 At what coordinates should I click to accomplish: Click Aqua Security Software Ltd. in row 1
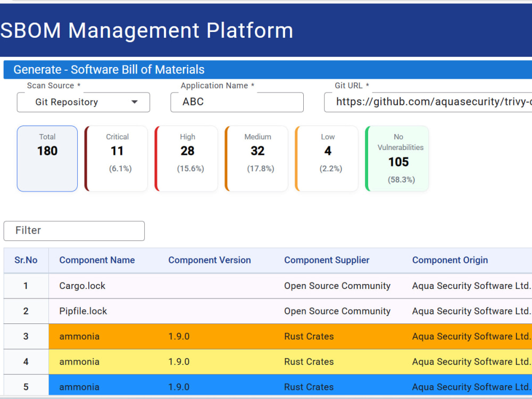click(x=471, y=286)
